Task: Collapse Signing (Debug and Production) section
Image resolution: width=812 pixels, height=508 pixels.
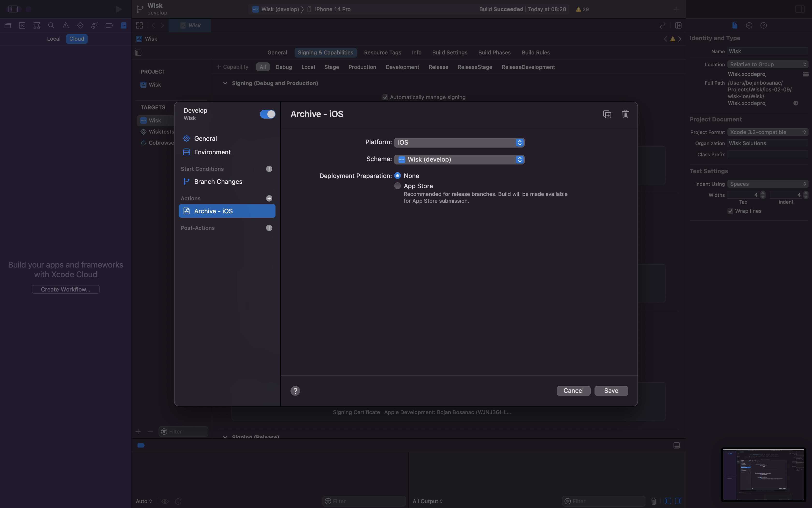Action: 225,83
